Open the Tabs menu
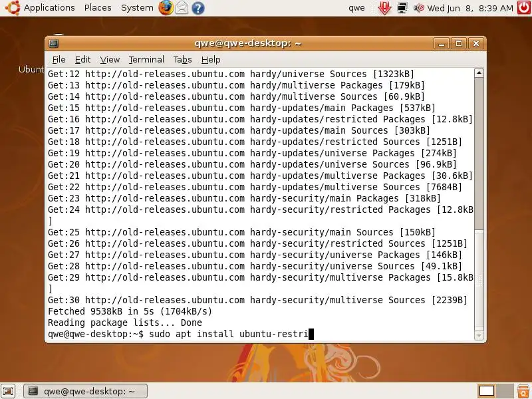 pos(182,60)
